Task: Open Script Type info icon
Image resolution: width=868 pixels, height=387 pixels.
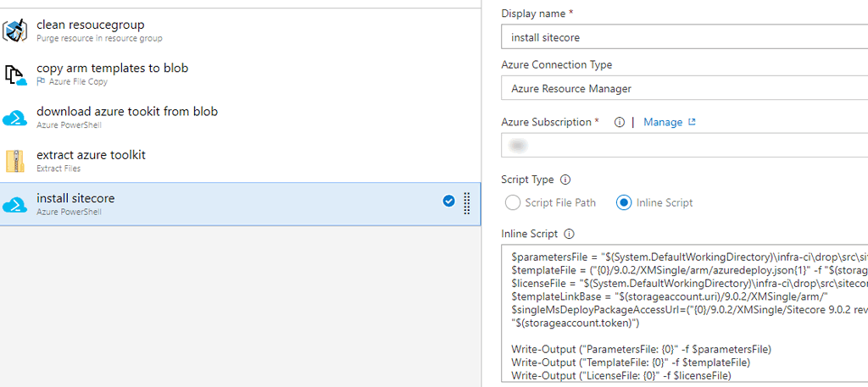Action: (565, 180)
